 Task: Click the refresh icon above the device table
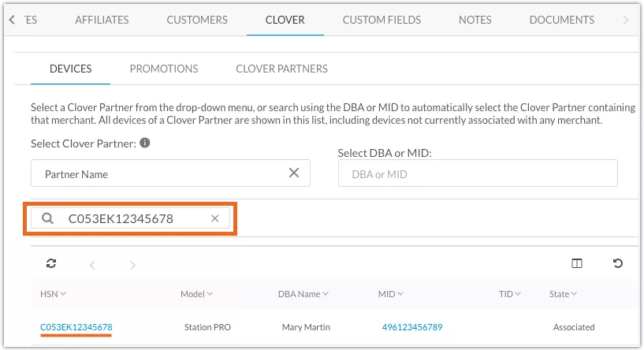51,264
